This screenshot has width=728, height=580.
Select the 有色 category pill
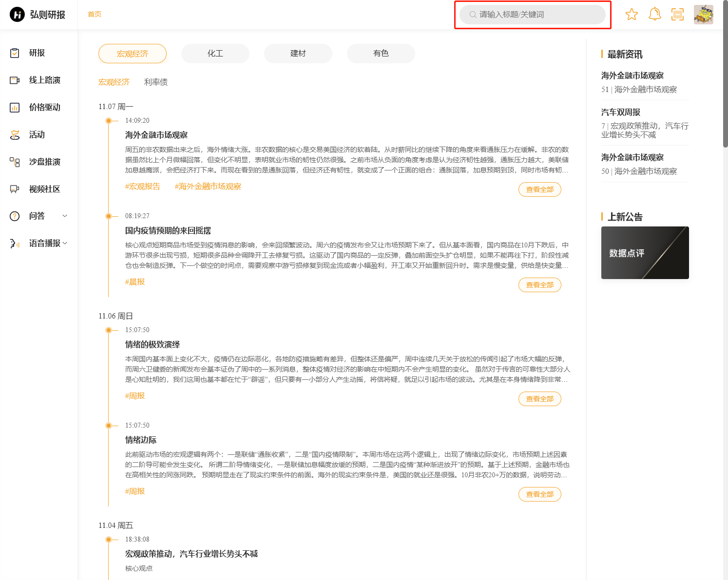click(381, 54)
